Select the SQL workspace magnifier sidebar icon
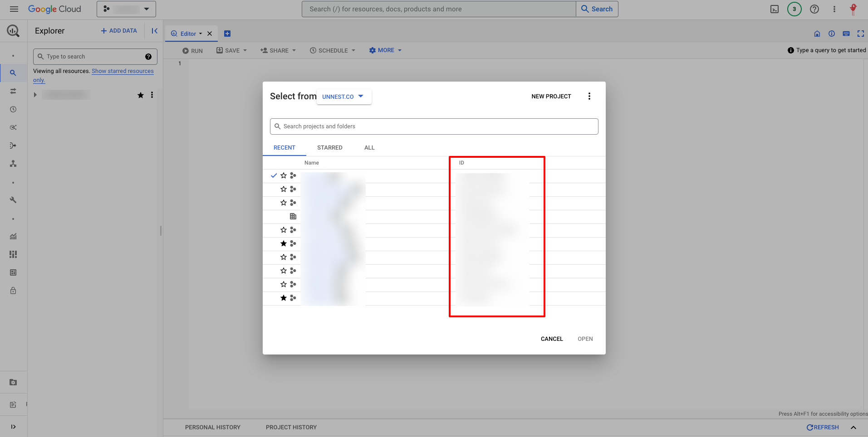The image size is (868, 437). point(13,73)
